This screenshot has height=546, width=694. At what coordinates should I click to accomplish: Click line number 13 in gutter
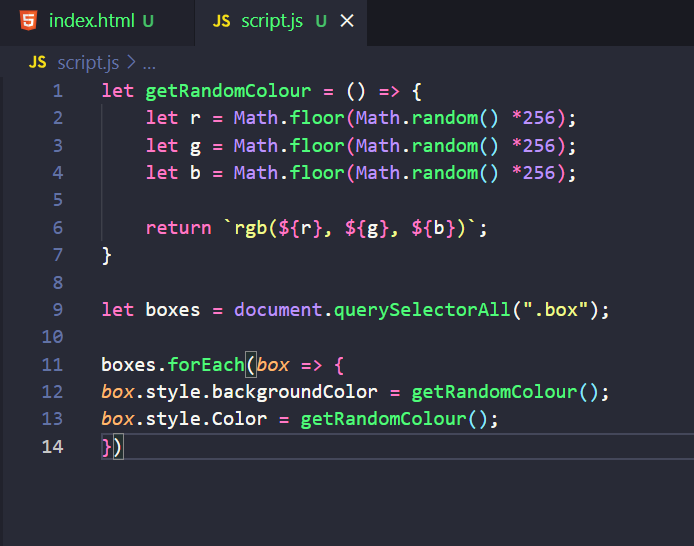(53, 419)
